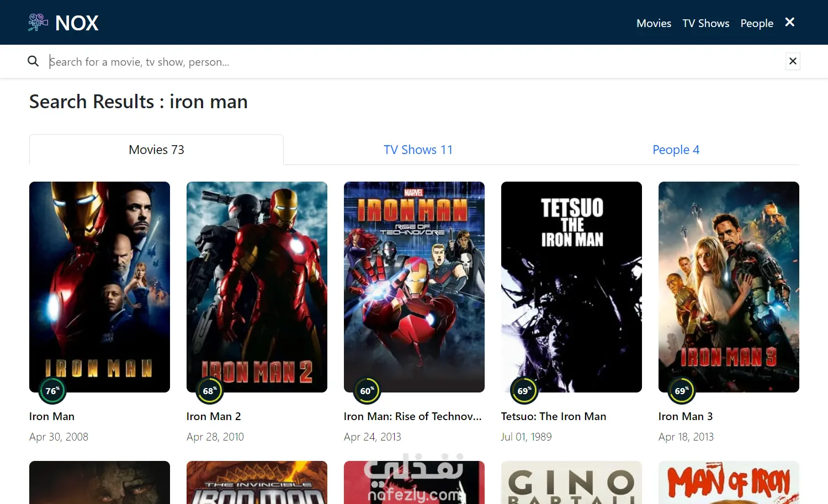Open the Iron Man 2 poster thumbnail
The image size is (828, 504).
pyautogui.click(x=257, y=287)
